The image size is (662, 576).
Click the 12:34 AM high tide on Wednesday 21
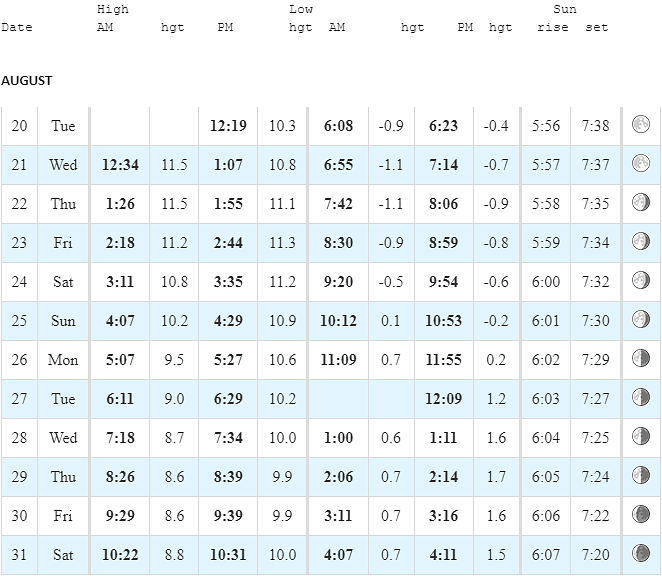click(x=120, y=165)
